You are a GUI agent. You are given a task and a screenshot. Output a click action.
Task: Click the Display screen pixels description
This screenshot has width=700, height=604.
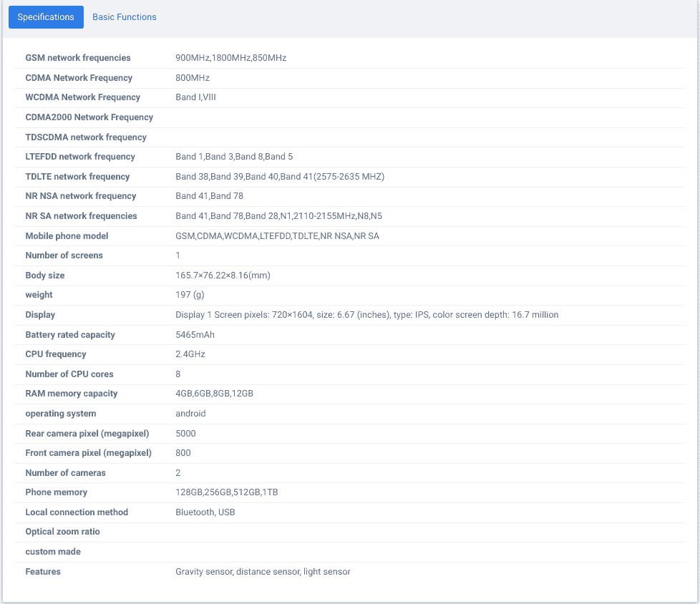coord(366,315)
